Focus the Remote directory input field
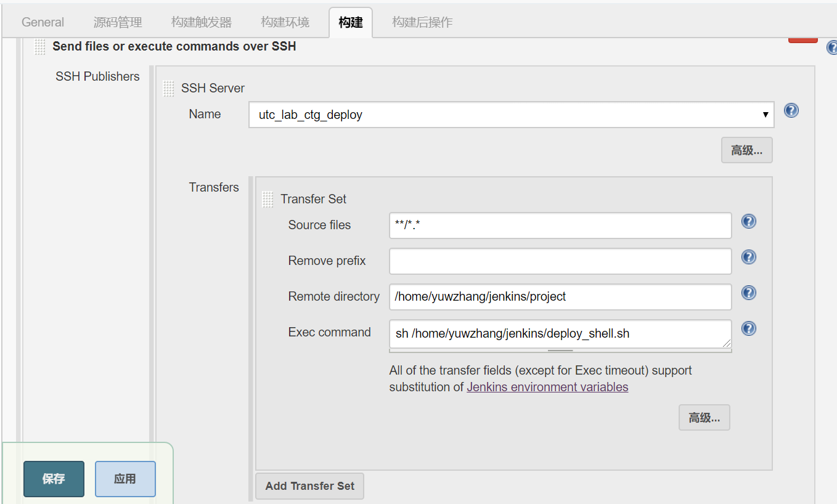The height and width of the screenshot is (504, 837). (x=560, y=297)
